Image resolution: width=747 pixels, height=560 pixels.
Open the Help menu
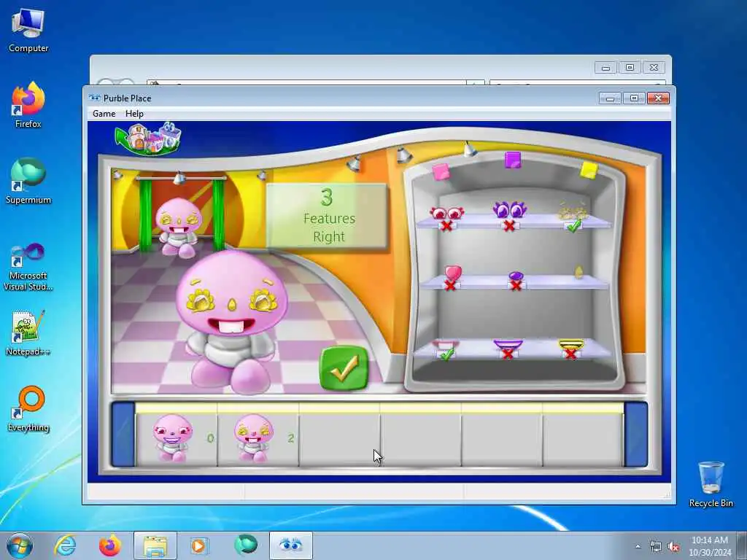pyautogui.click(x=134, y=113)
